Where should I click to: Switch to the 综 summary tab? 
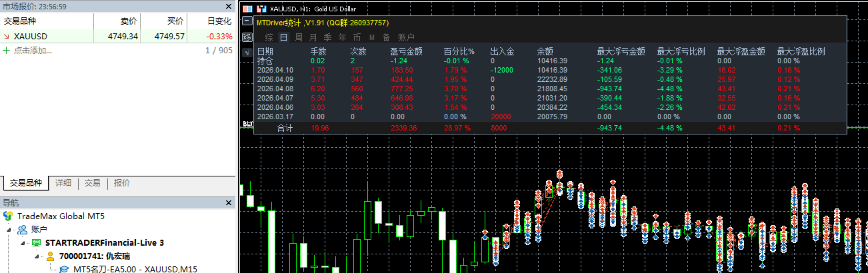[269, 37]
